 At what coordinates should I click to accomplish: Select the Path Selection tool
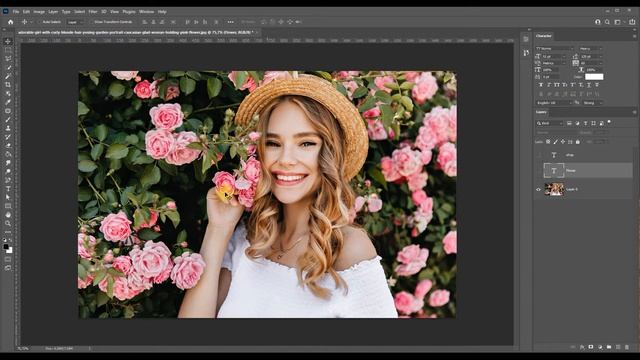pos(8,197)
